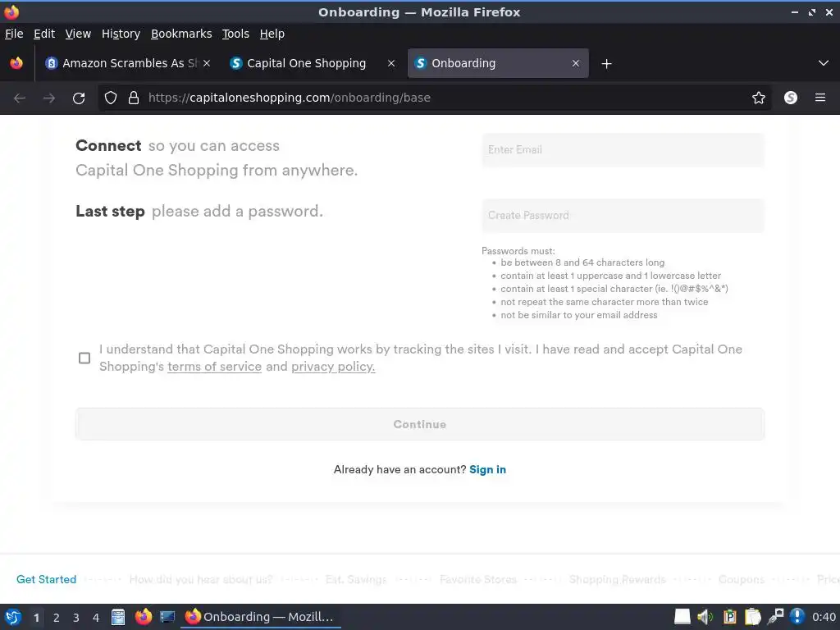Click the Firefox View pinned icon
The width and height of the screenshot is (840, 630).
16,63
